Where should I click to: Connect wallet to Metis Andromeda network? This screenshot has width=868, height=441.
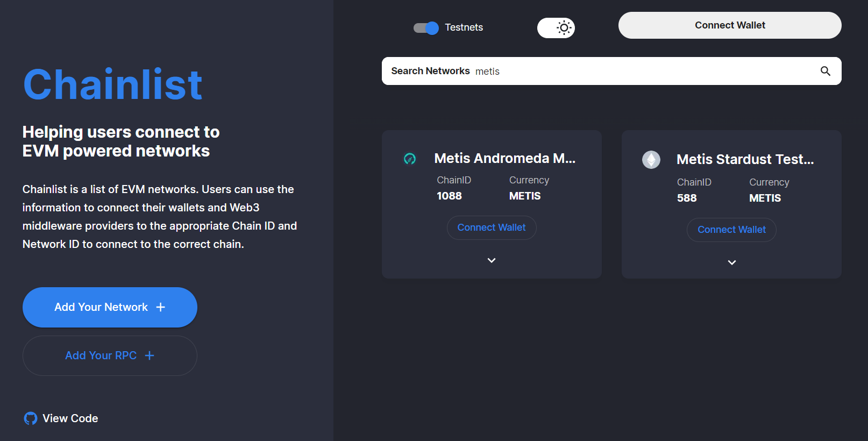click(x=492, y=227)
